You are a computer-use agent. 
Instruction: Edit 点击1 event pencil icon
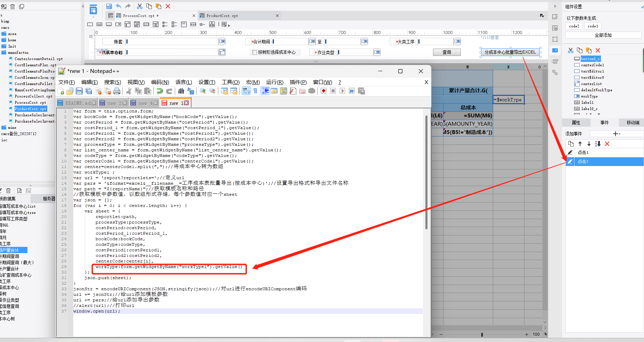570,152
